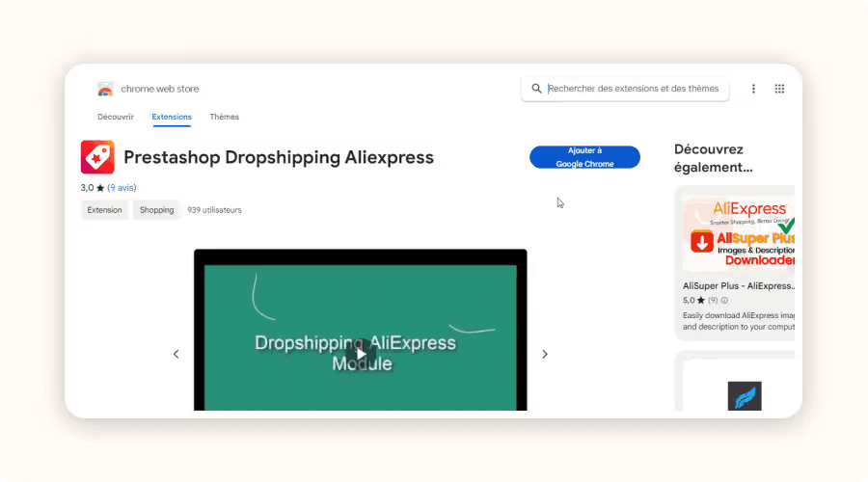Click the info icon beside AliSuper Plus rating

pyautogui.click(x=724, y=301)
